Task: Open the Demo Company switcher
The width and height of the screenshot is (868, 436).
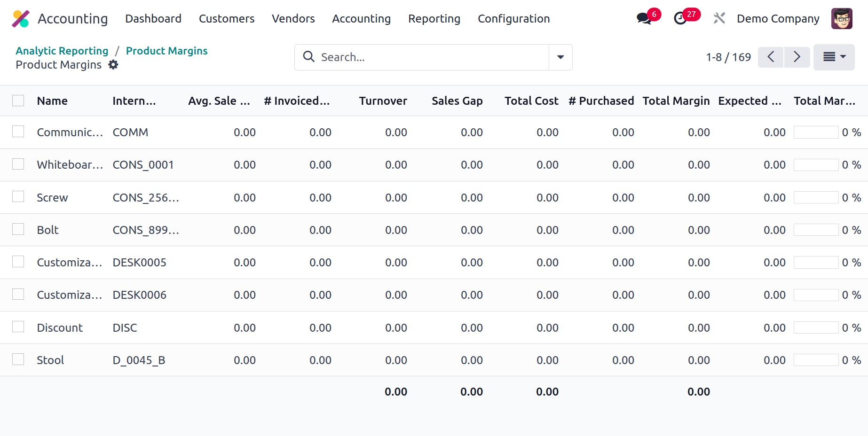Action: tap(778, 19)
